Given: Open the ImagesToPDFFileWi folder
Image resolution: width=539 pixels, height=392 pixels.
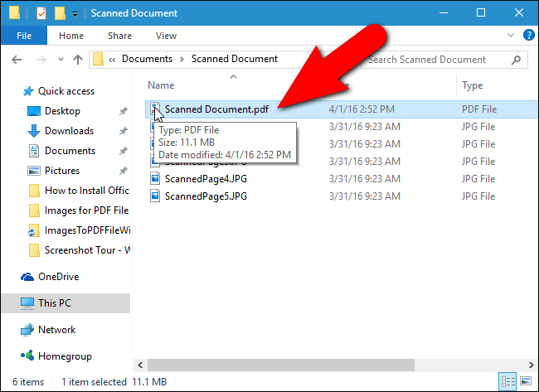Looking at the screenshot, I should click(87, 230).
